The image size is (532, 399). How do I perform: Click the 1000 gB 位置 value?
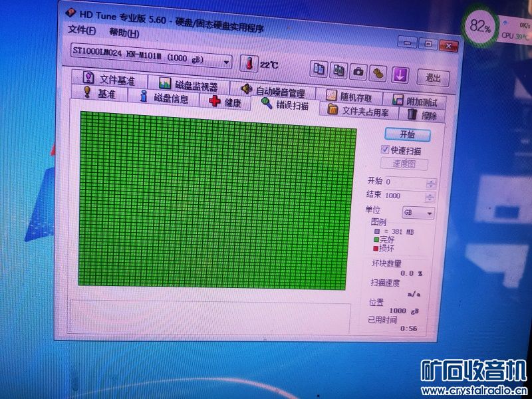tap(404, 311)
